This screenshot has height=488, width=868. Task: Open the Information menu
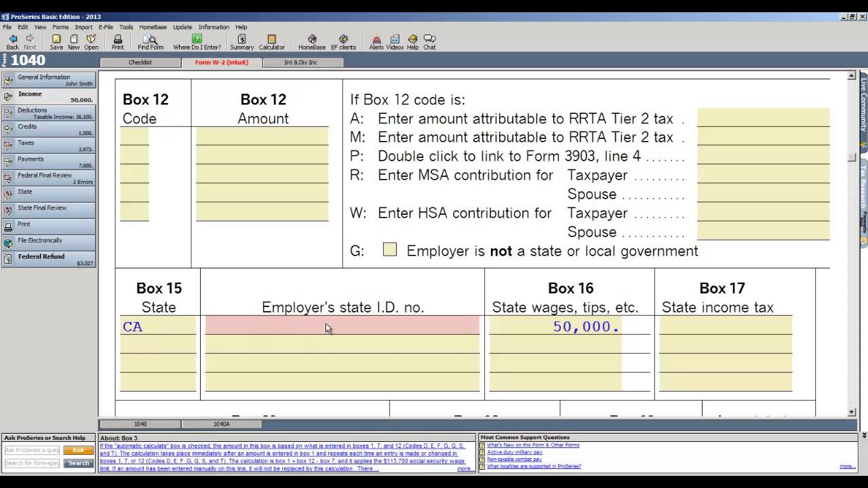click(214, 27)
